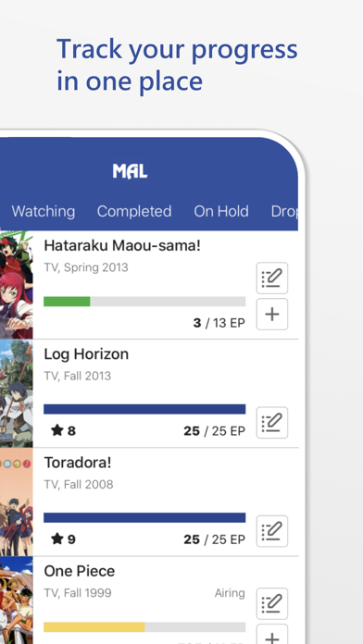This screenshot has width=363, height=644.
Task: Select the 'TV, Fall 1999' label
Action: 78,593
